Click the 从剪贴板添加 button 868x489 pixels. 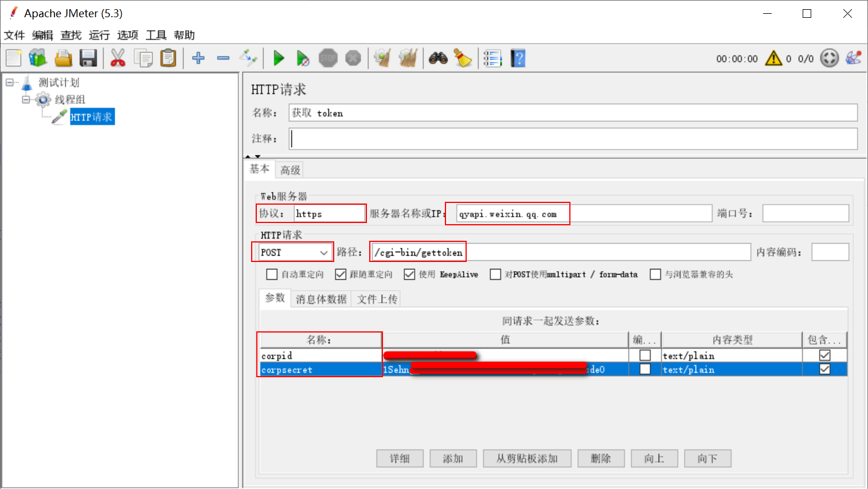pyautogui.click(x=527, y=458)
